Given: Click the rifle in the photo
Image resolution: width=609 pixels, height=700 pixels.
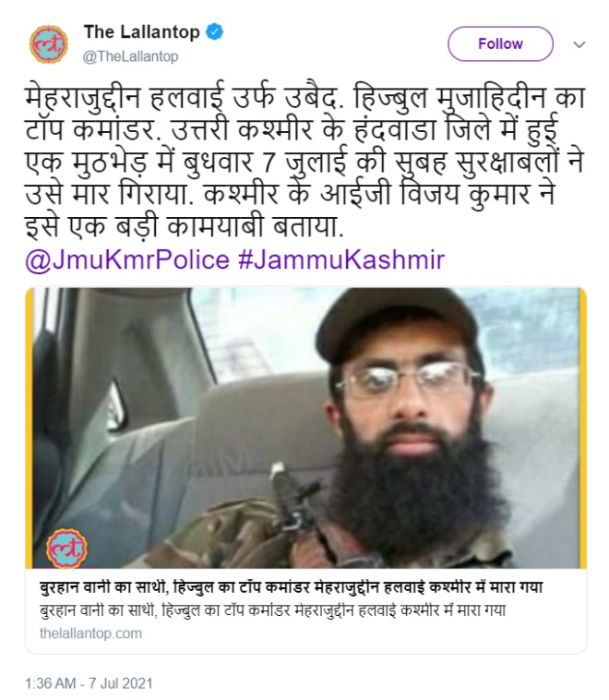Looking at the screenshot, I should pos(289,504).
